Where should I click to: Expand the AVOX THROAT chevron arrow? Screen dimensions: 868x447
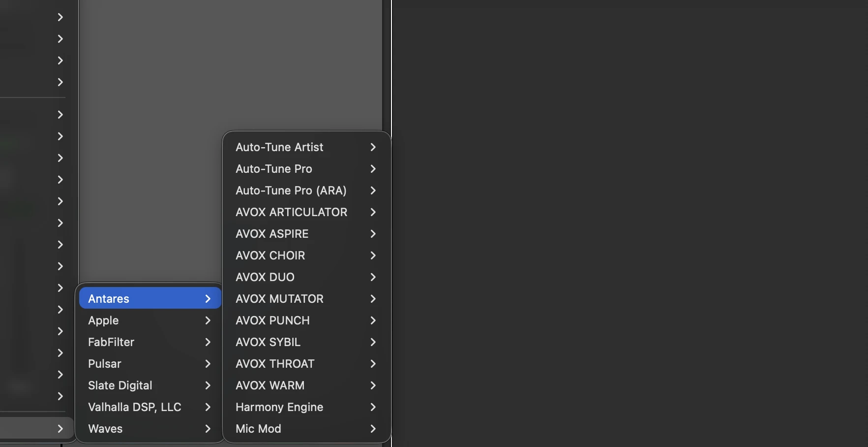click(373, 364)
